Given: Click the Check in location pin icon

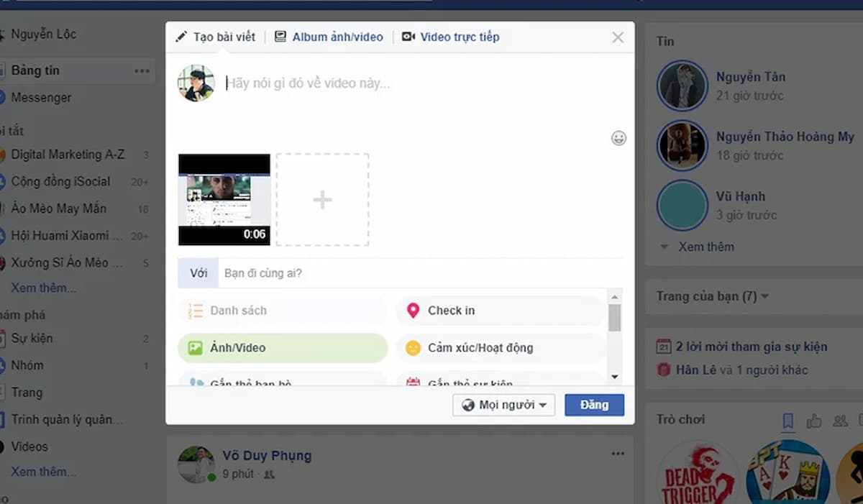Looking at the screenshot, I should [x=414, y=311].
